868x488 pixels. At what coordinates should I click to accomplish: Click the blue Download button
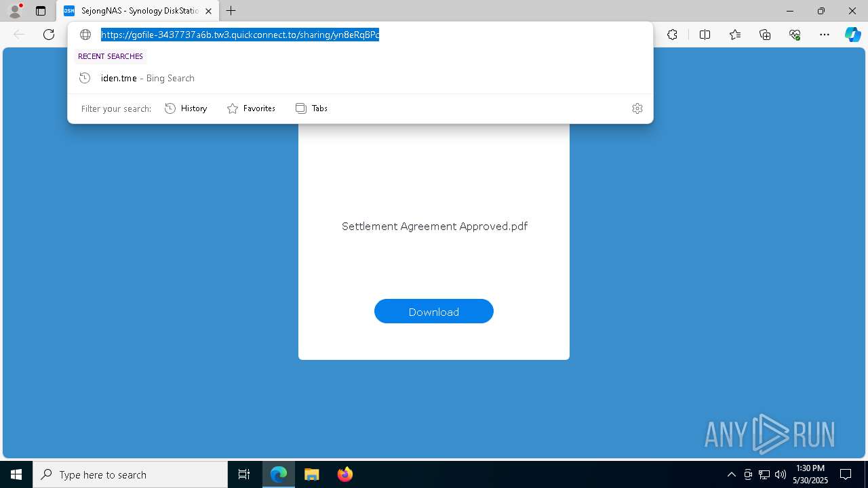click(434, 311)
